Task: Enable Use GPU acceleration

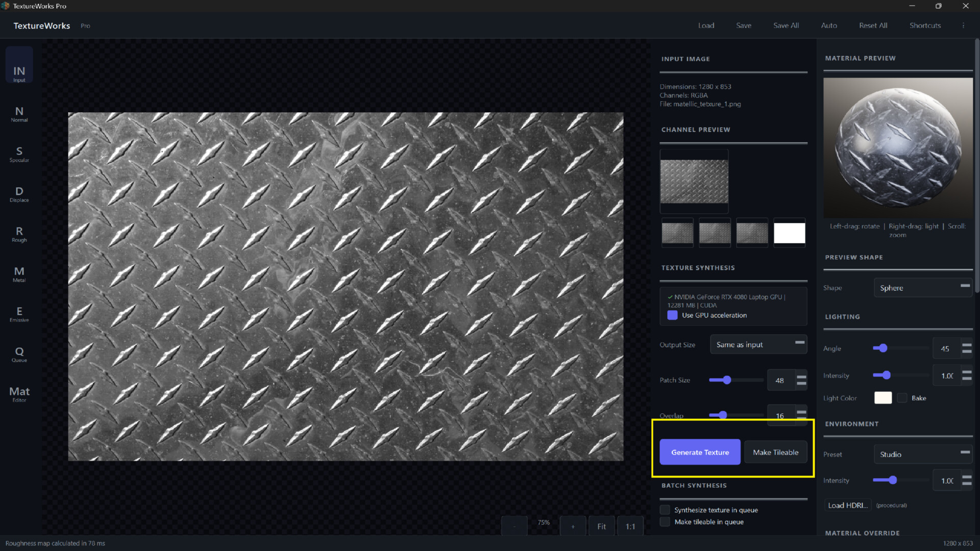Action: tap(672, 315)
